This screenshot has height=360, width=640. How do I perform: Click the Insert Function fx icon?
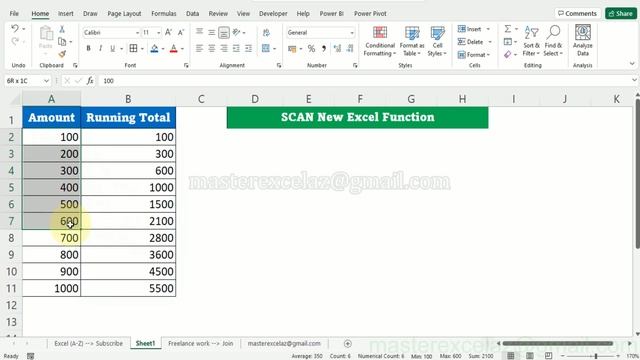pos(90,81)
